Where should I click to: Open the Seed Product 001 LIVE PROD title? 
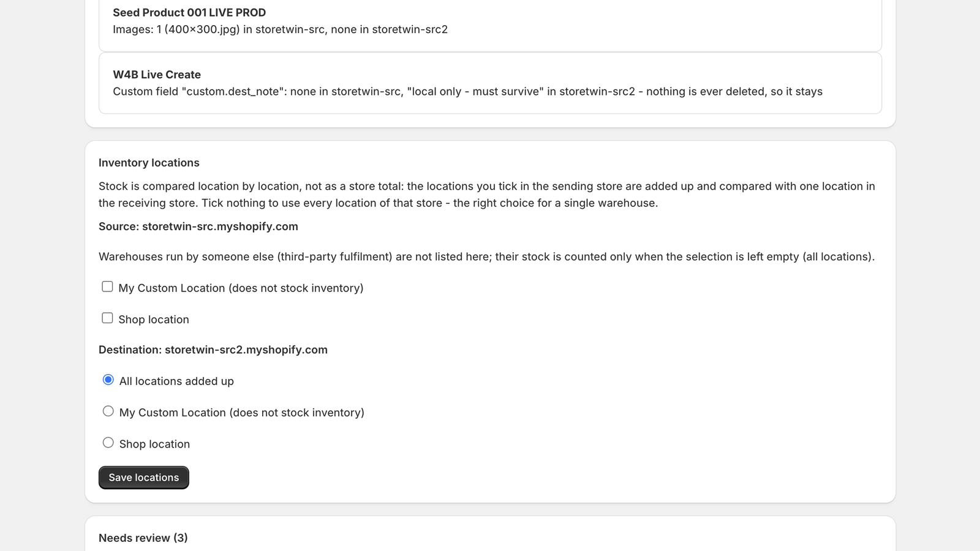[189, 12]
